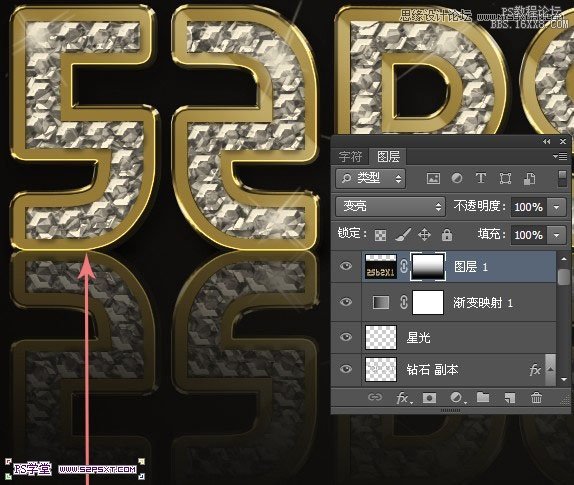Click the adjustment layer filter icon
Image resolution: width=574 pixels, height=485 pixels.
[x=456, y=178]
